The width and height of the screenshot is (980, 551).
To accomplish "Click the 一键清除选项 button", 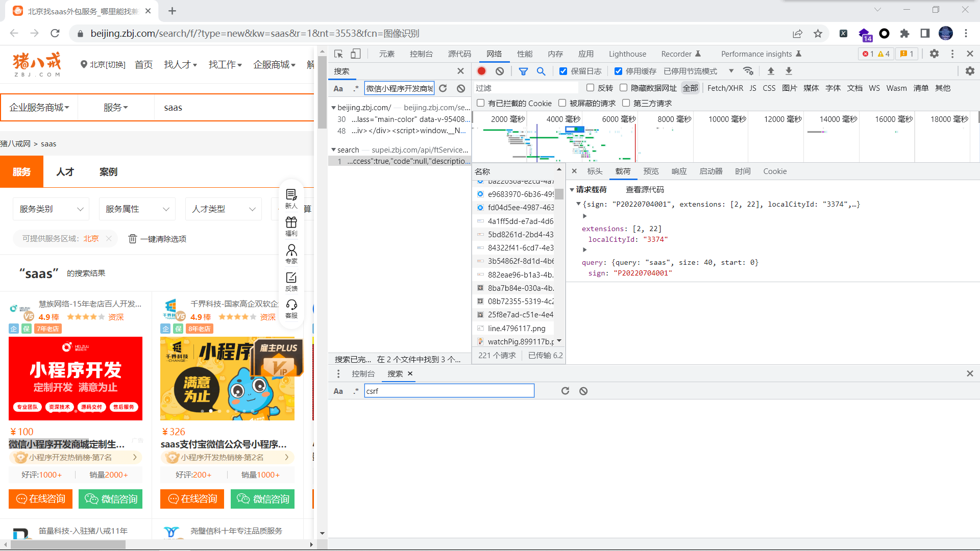I will pos(157,239).
